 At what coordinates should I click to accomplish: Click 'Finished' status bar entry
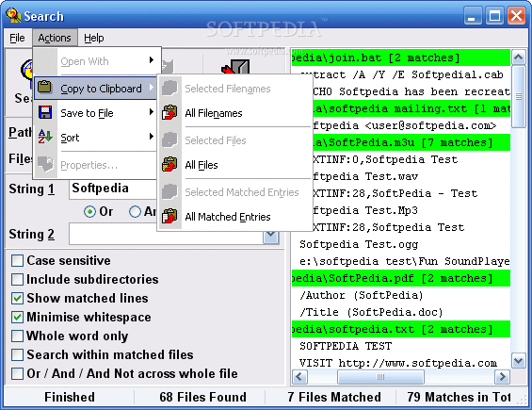[x=70, y=397]
